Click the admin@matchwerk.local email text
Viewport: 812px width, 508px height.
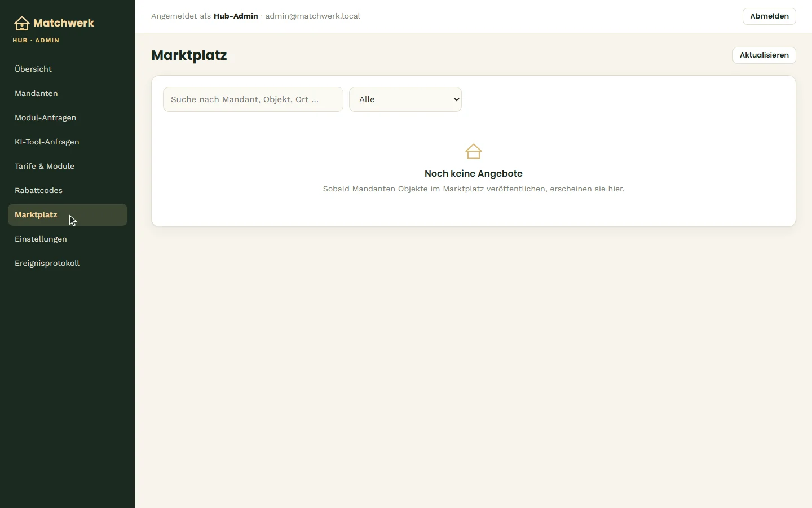313,16
